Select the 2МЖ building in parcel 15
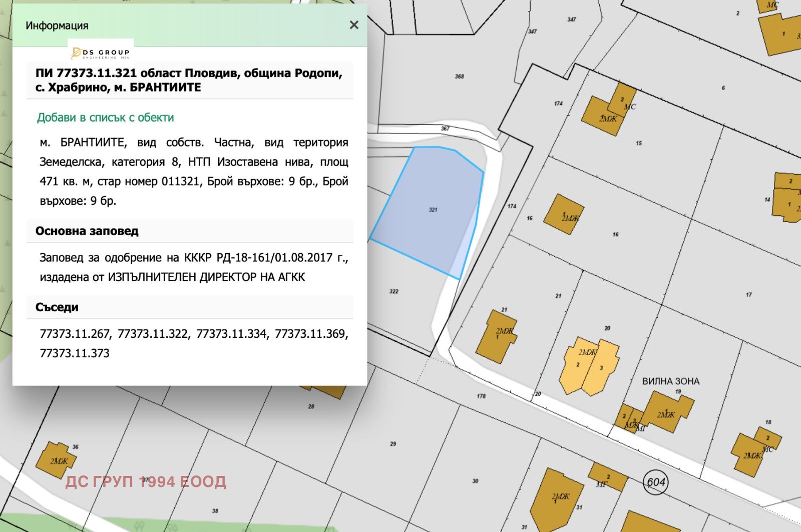Viewport: 801px width, 532px height. pyautogui.click(x=603, y=117)
